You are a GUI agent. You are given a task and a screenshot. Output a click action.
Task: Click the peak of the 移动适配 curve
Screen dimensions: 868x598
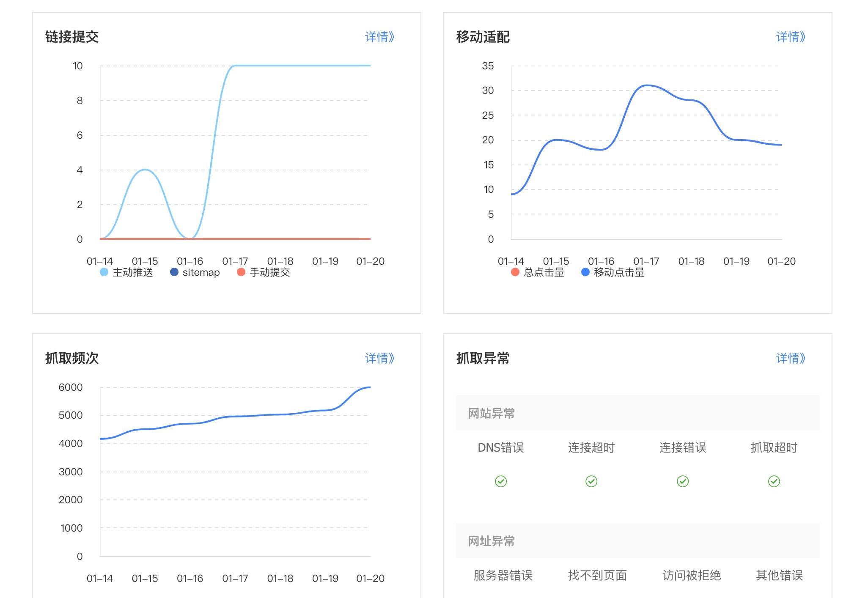[646, 85]
